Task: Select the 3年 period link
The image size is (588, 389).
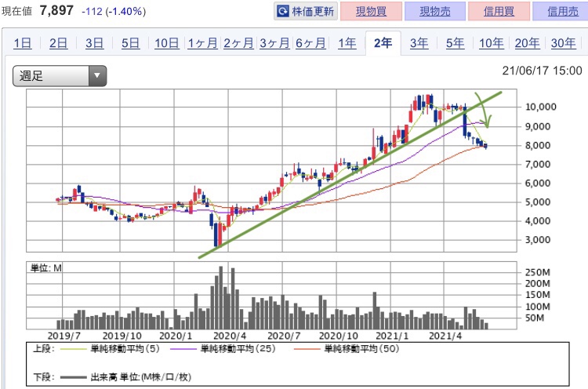Action: click(419, 43)
